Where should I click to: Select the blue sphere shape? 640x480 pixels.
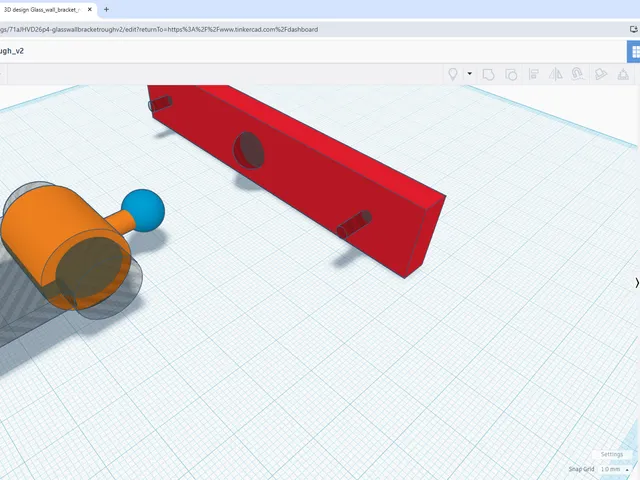click(143, 210)
